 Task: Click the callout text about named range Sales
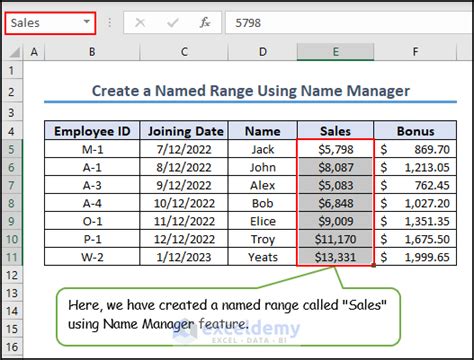tap(227, 314)
